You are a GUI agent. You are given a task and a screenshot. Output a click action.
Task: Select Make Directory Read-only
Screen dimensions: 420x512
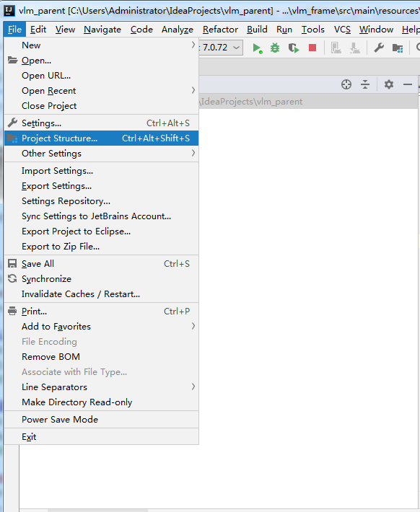[x=101, y=402]
